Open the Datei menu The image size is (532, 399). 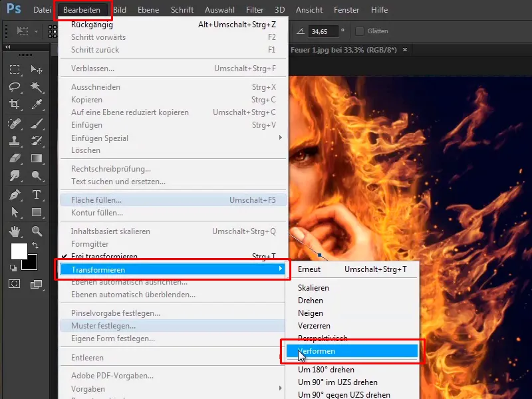[x=42, y=10]
